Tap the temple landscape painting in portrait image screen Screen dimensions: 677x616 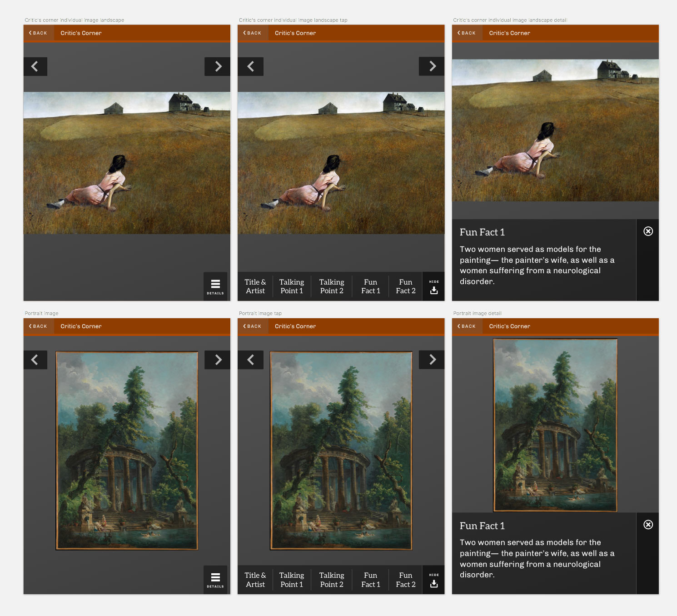coord(127,451)
